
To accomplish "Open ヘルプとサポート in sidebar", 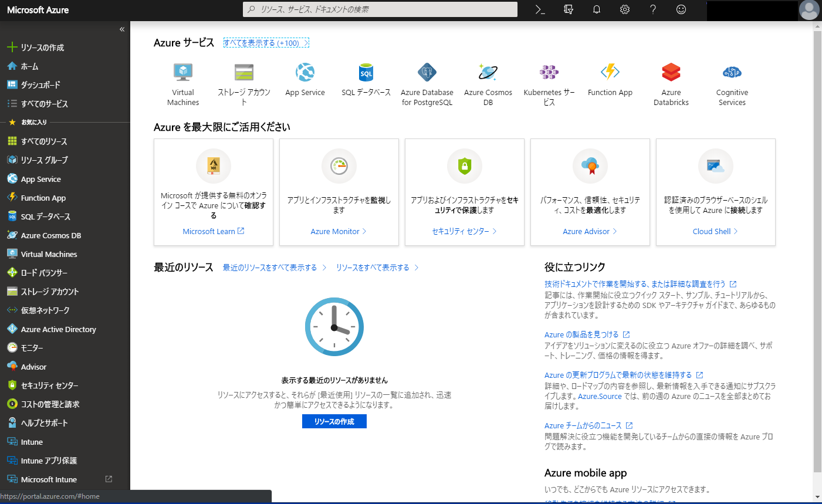I will pyautogui.click(x=65, y=423).
